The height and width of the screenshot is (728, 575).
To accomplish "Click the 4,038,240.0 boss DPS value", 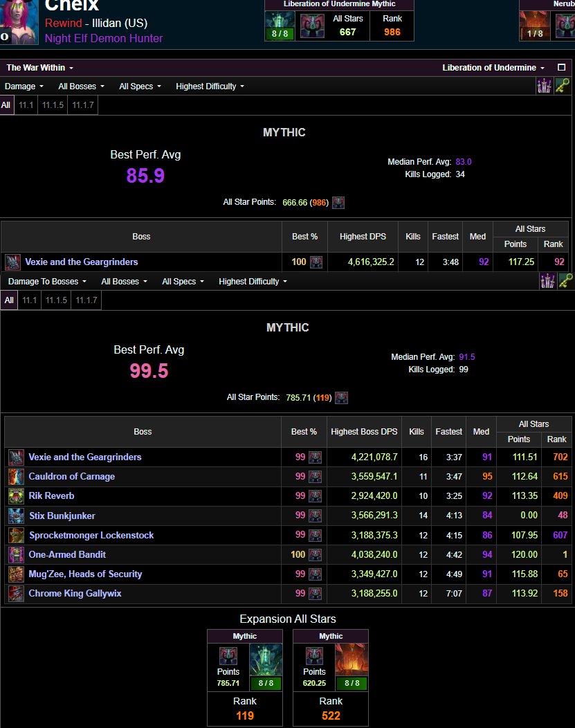I will [x=374, y=554].
